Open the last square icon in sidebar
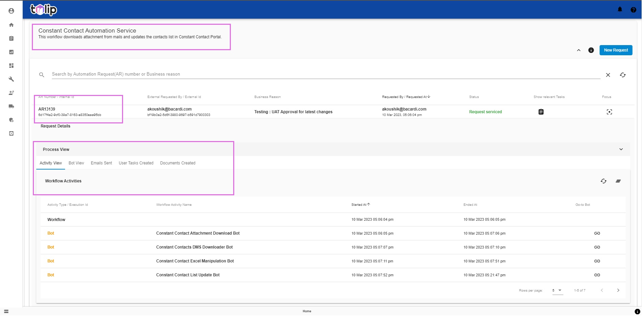644x317 pixels. pos(11,133)
